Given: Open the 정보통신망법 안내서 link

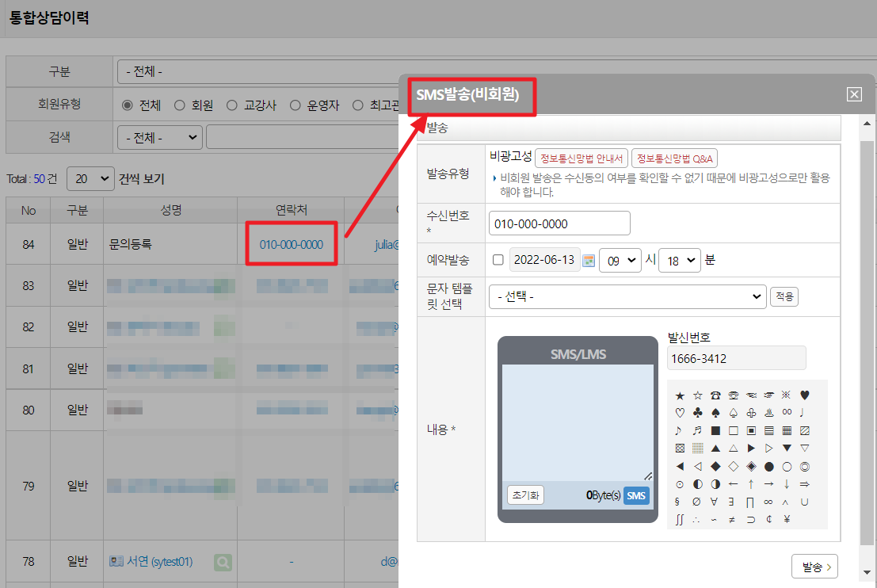Looking at the screenshot, I should click(x=581, y=158).
